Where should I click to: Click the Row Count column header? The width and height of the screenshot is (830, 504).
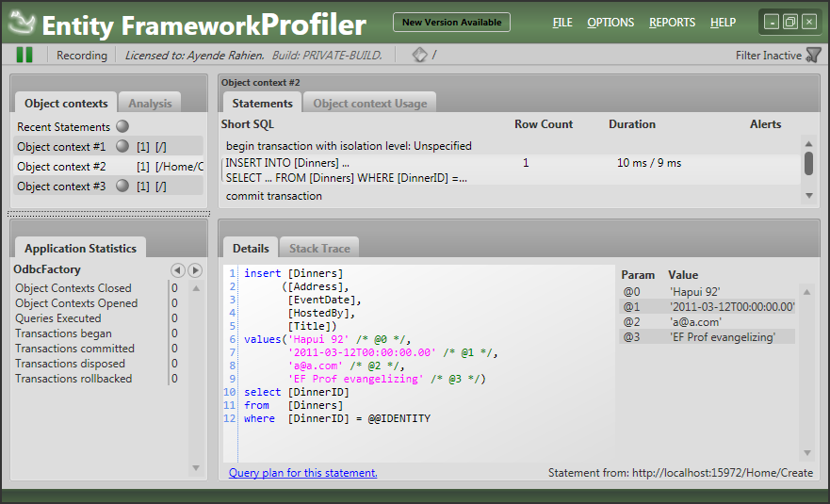click(544, 124)
